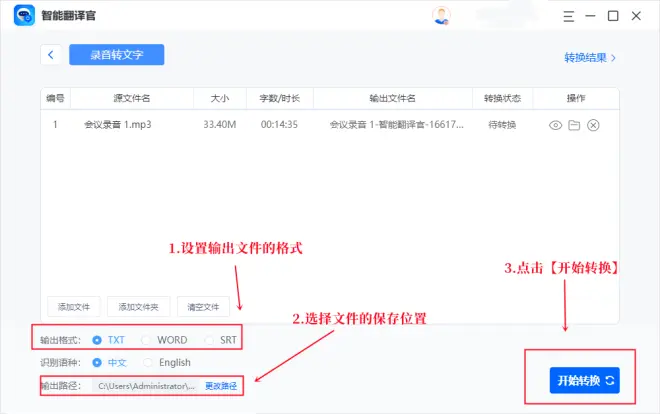
Task: Go back with the left arrow button
Action: 51,55
